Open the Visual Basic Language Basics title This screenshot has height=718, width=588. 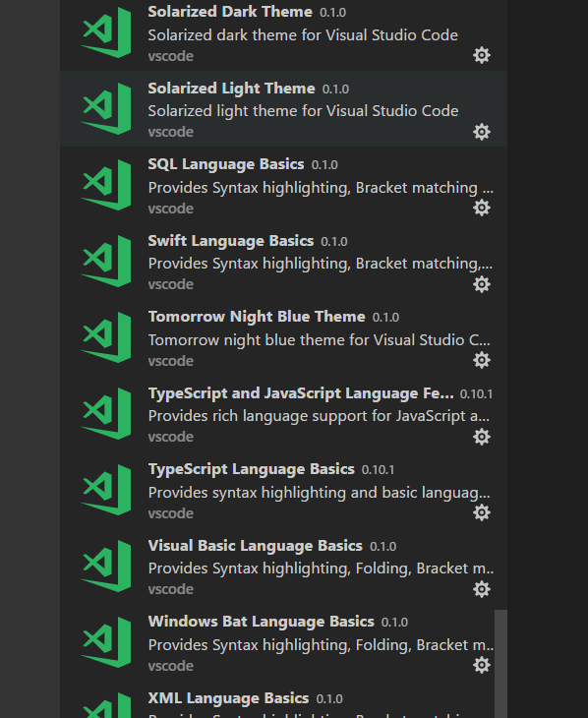pos(255,546)
